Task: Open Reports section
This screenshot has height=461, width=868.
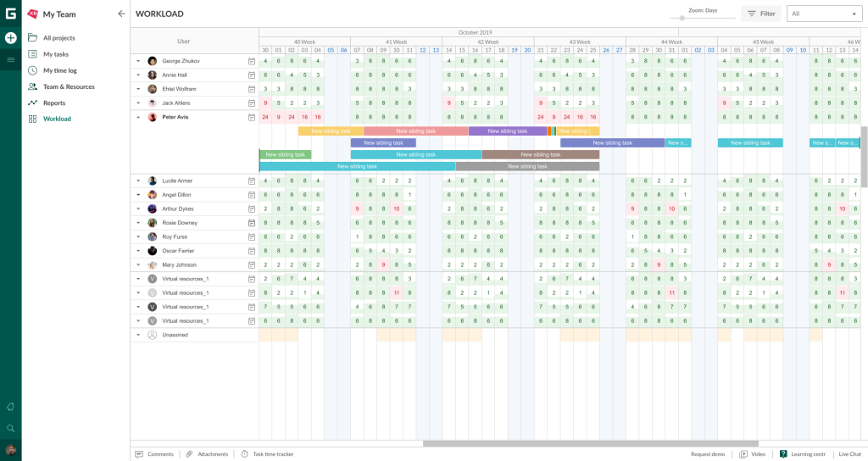Action: (x=54, y=103)
